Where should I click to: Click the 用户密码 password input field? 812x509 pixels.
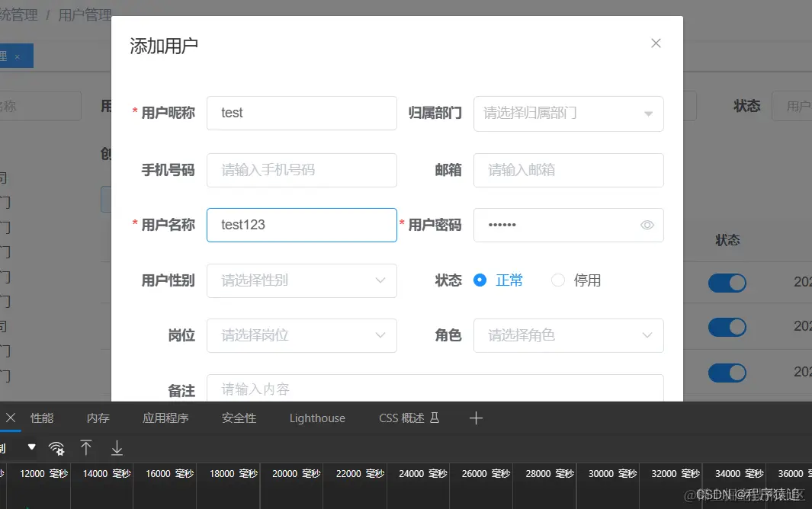click(568, 226)
